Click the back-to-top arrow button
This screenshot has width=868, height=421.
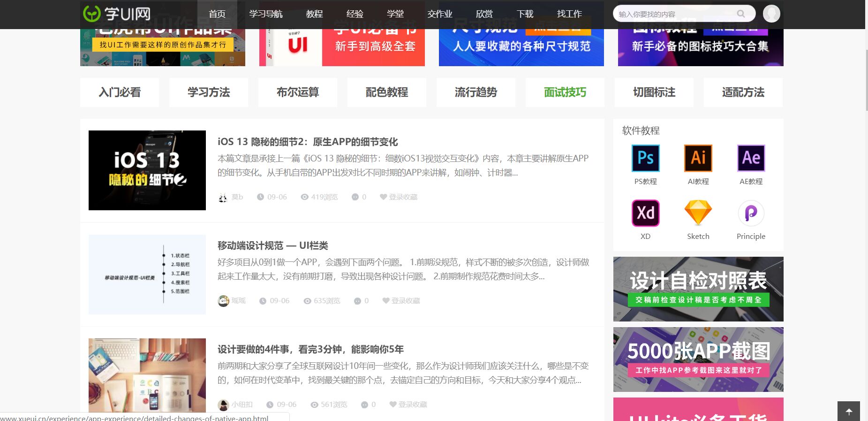849,411
